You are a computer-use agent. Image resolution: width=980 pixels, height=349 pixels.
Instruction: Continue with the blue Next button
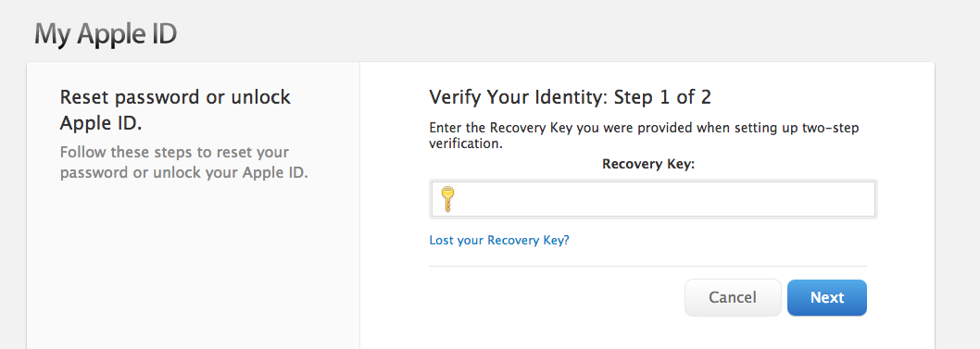tap(827, 297)
